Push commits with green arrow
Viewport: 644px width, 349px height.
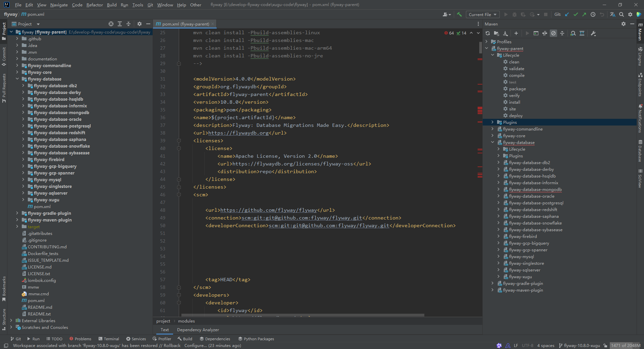tap(584, 14)
